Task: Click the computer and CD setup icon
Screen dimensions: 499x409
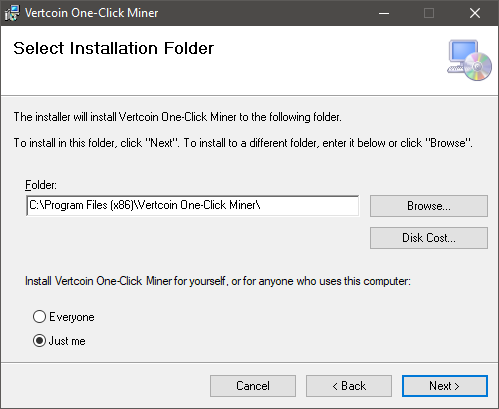Action: point(469,60)
